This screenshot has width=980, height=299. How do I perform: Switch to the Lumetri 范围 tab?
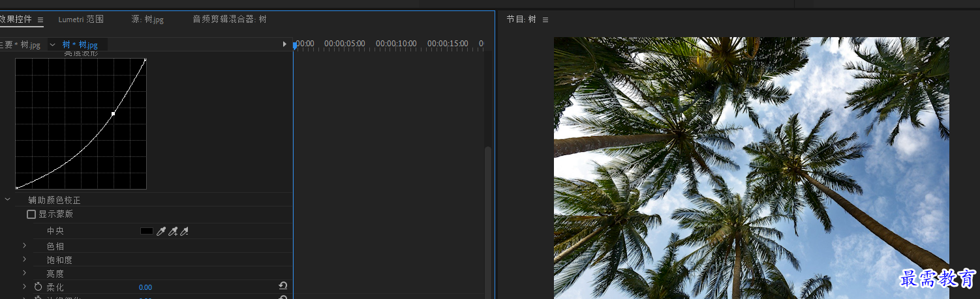(81, 20)
